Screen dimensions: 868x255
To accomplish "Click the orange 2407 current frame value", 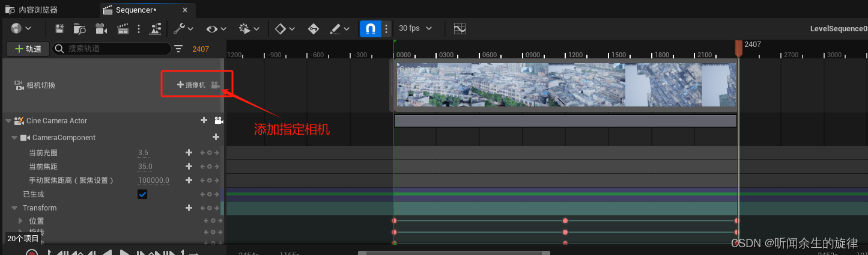I will click(x=201, y=49).
